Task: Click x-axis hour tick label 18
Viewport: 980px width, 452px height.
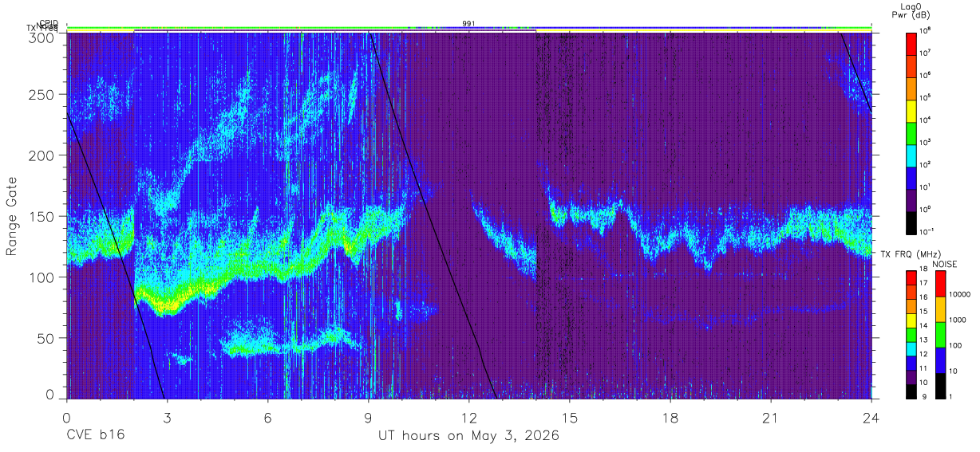Action: coord(670,418)
